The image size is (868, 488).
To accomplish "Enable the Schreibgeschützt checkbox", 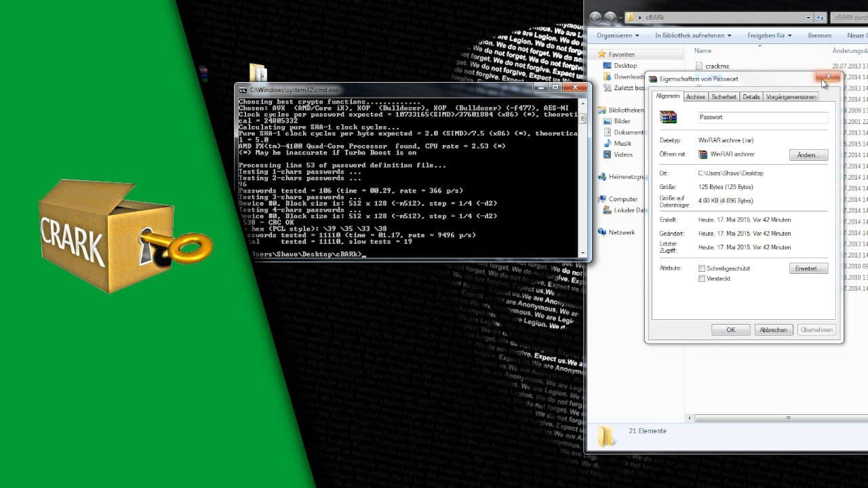I will pos(702,268).
